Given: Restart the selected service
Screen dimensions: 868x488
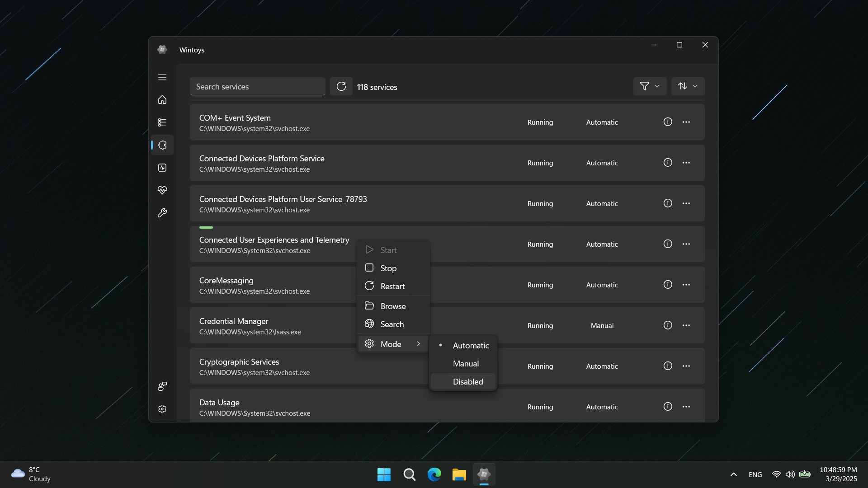Looking at the screenshot, I should point(392,286).
